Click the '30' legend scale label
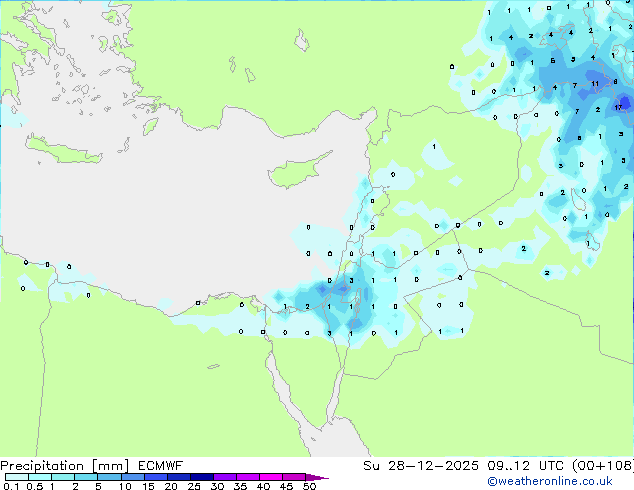 tap(217, 486)
